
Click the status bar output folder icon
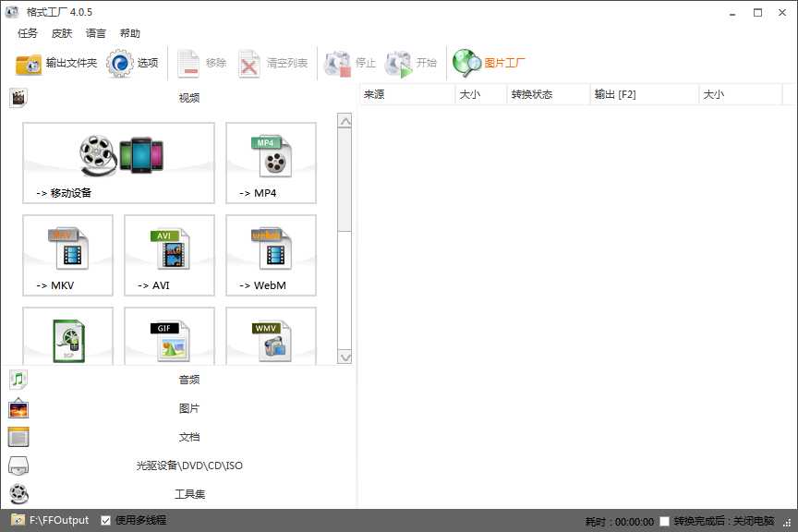pyautogui.click(x=18, y=520)
